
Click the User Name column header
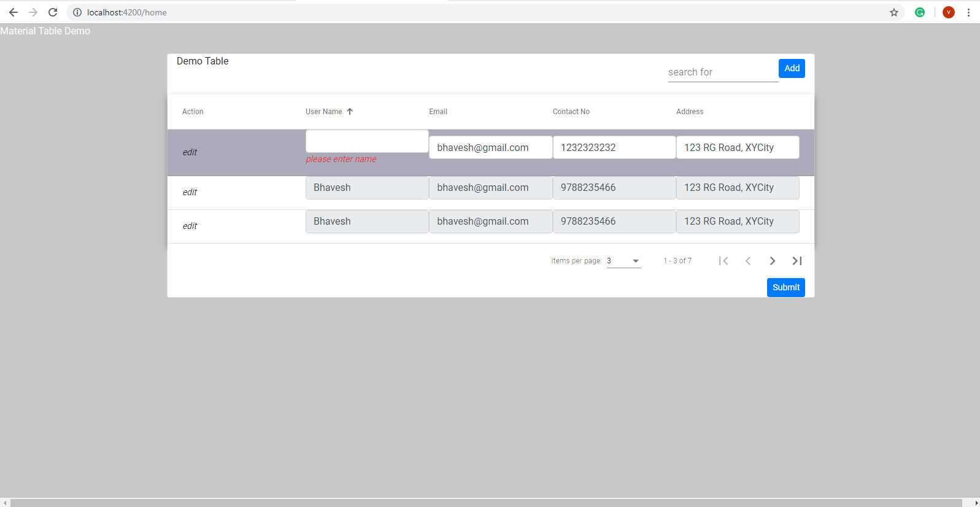point(324,112)
